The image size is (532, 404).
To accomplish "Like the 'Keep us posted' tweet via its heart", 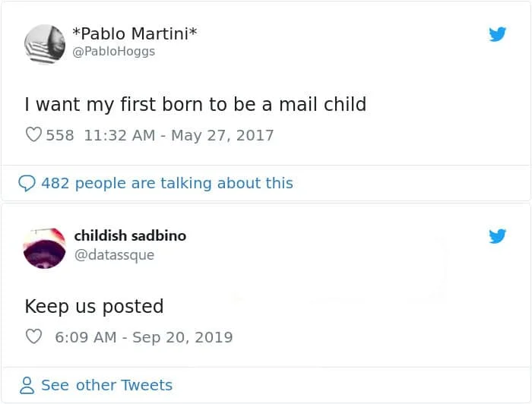I will [x=33, y=337].
